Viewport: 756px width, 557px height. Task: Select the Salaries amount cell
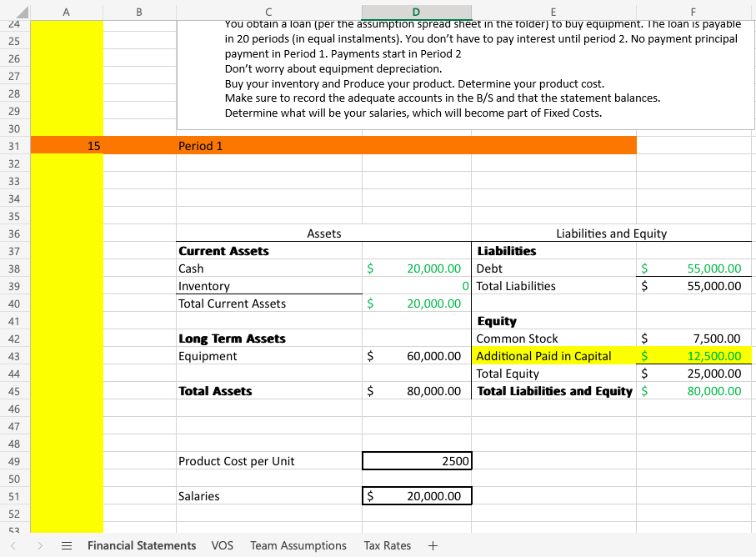click(x=416, y=495)
